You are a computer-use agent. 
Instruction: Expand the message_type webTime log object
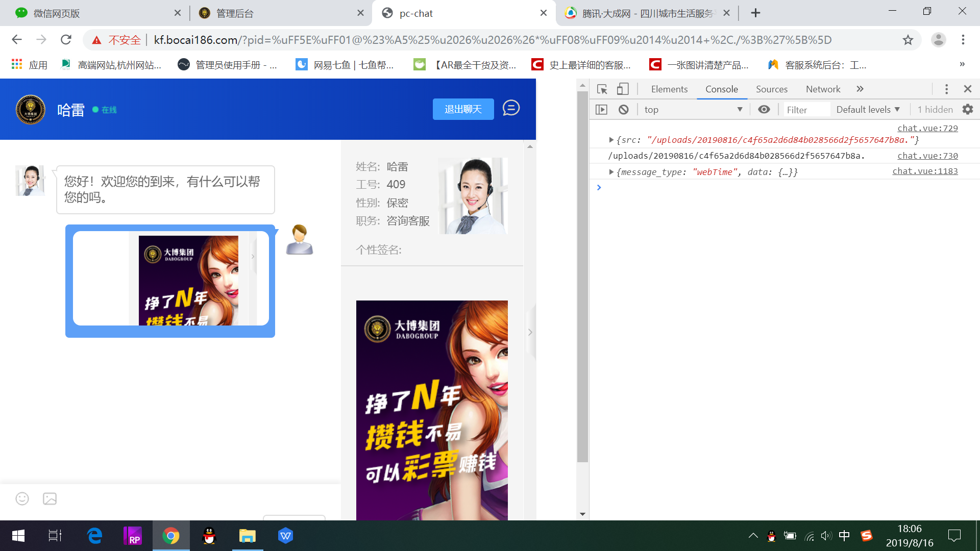pyautogui.click(x=611, y=172)
